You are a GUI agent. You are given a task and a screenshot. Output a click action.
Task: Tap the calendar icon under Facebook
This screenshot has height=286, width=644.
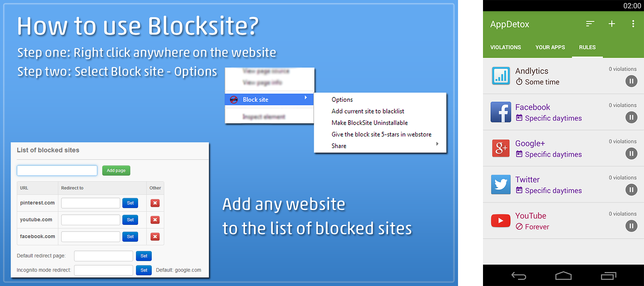click(519, 118)
